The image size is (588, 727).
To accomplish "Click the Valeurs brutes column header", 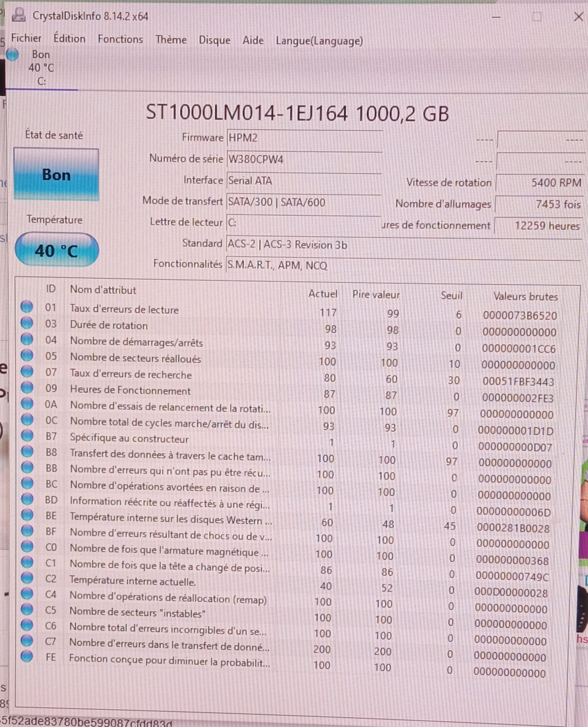I will 525,297.
